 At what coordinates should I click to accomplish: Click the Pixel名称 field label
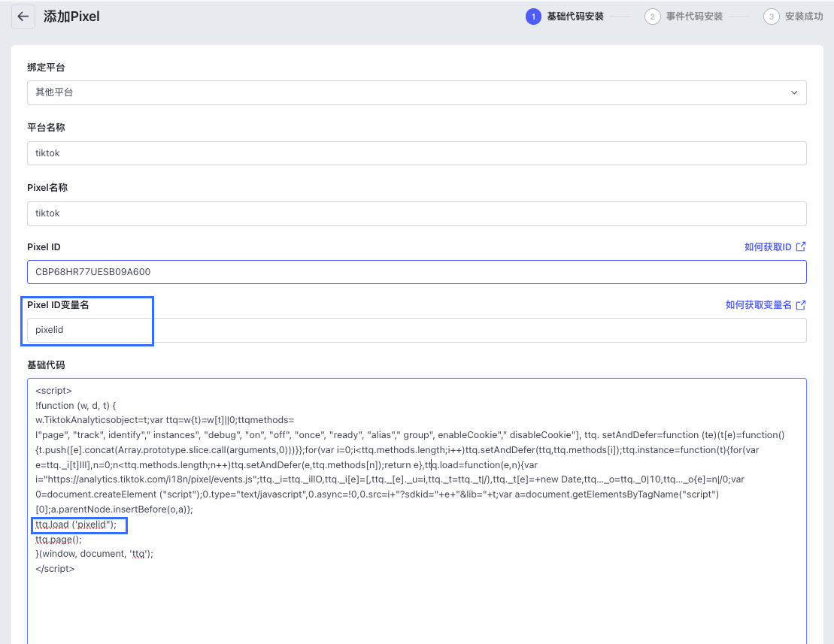click(47, 188)
